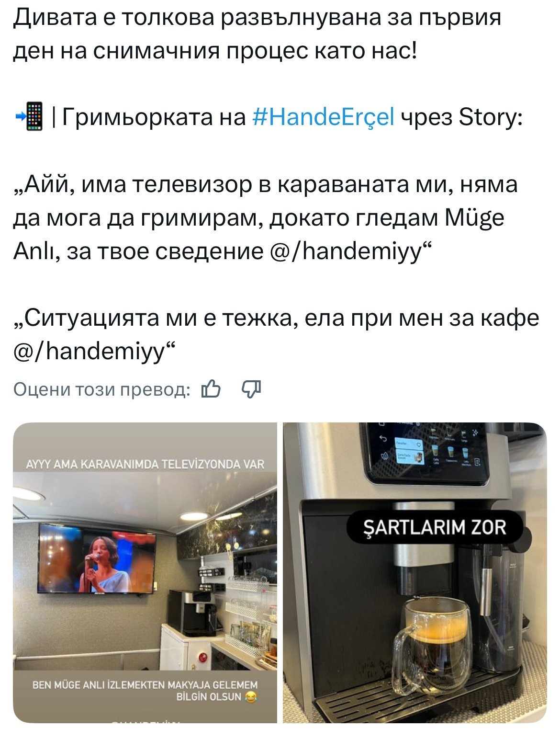Click the Оцени този превод label
The width and height of the screenshot is (560, 740).
(x=101, y=389)
